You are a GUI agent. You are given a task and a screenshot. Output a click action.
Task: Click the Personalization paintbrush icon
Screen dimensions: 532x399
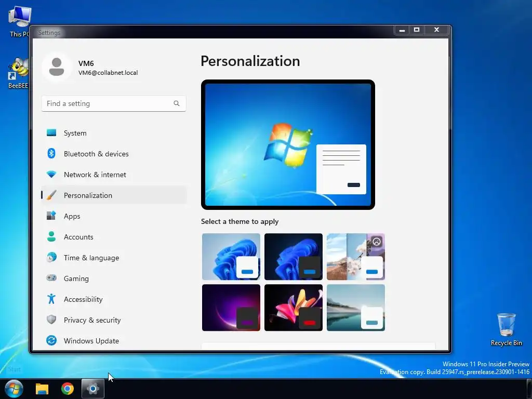pos(51,195)
